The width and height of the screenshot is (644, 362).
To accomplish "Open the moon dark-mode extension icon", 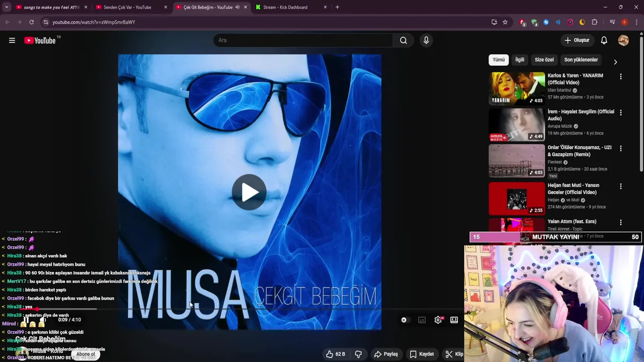I will 582,22.
